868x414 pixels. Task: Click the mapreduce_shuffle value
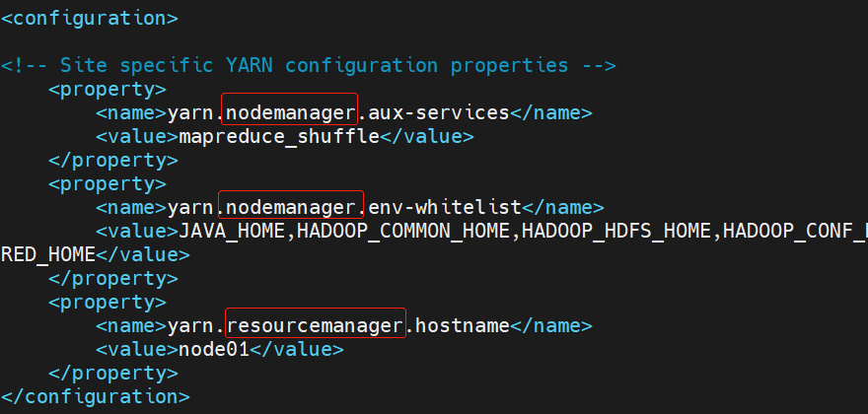pyautogui.click(x=279, y=137)
